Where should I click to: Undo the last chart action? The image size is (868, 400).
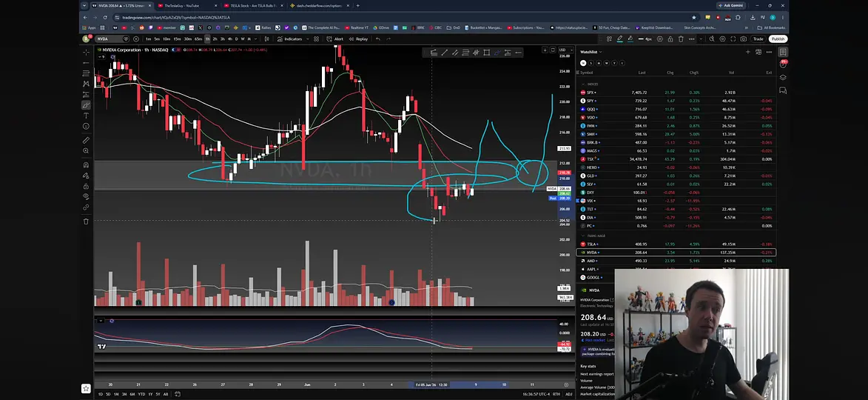(378, 39)
